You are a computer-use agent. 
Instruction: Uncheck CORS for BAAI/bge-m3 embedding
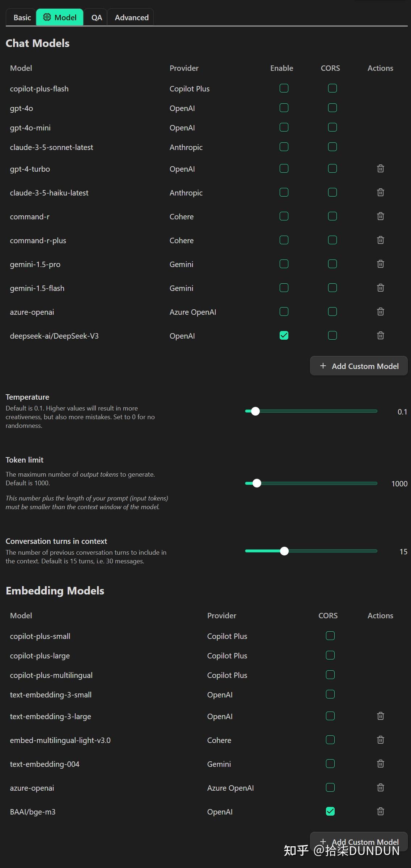pyautogui.click(x=330, y=811)
